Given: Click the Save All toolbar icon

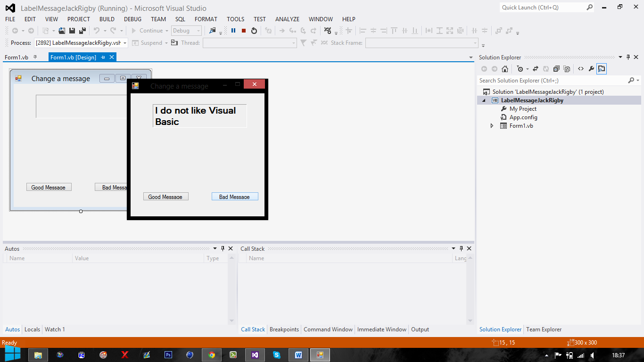Looking at the screenshot, I should pyautogui.click(x=82, y=31).
